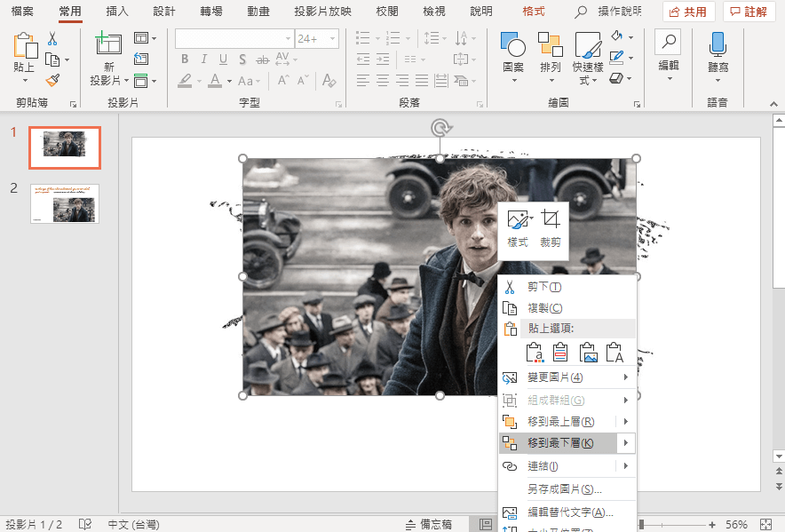Expand 變更圖片 submenu arrow
Viewport: 785px width, 532px height.
[626, 377]
